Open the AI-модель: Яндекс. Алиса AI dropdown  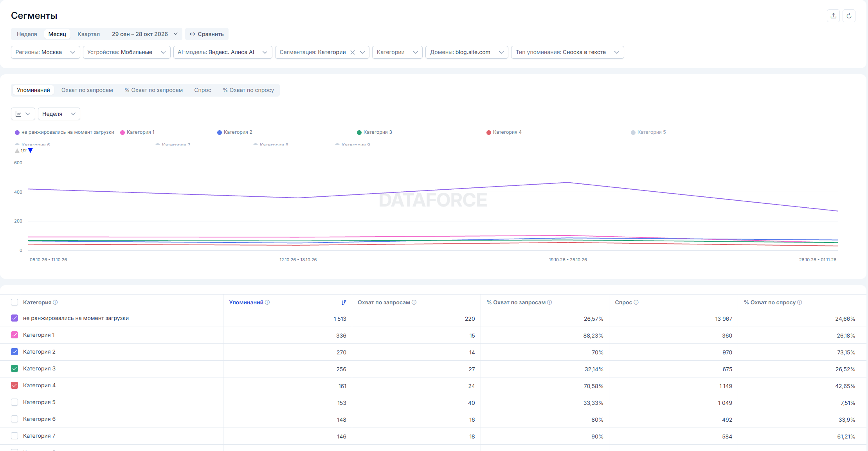223,52
